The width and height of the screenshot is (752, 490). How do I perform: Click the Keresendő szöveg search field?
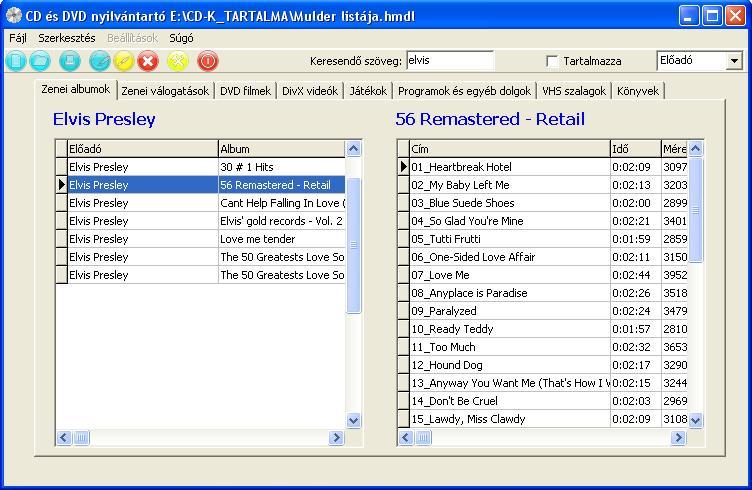(x=450, y=60)
